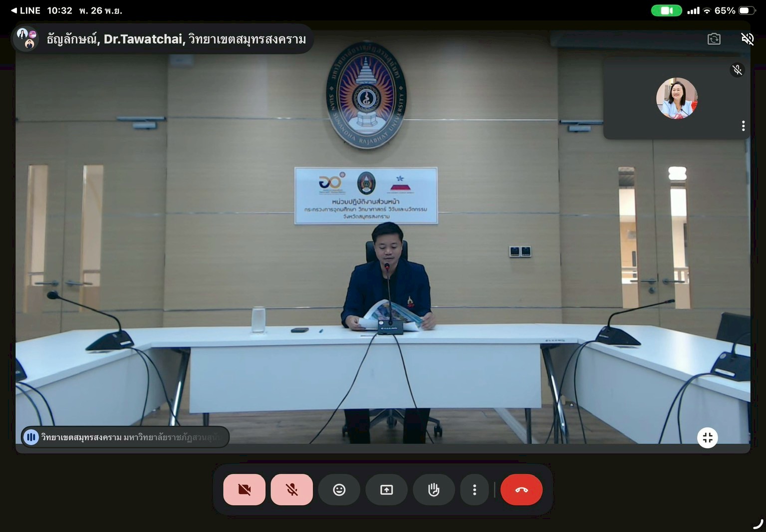Minimize the pinned video with the collapse icon

pyautogui.click(x=707, y=438)
